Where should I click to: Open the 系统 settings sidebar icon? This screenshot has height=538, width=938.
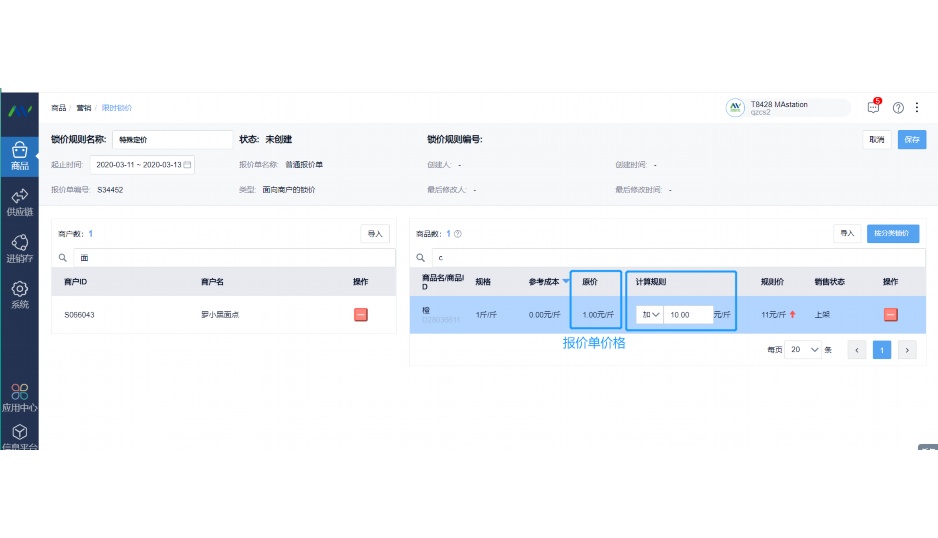[x=19, y=294]
